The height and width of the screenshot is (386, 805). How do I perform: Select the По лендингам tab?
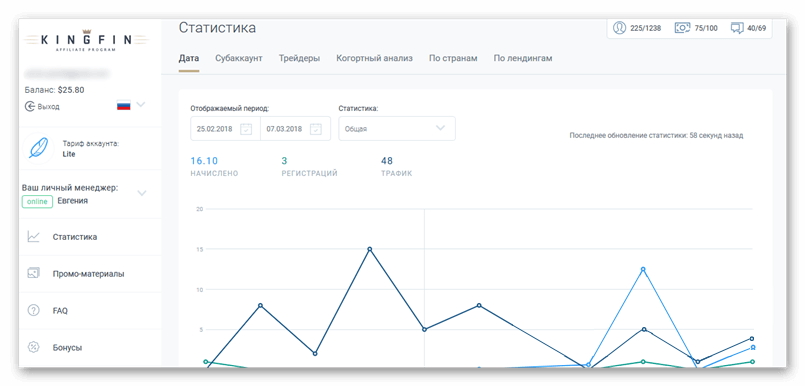click(x=523, y=59)
